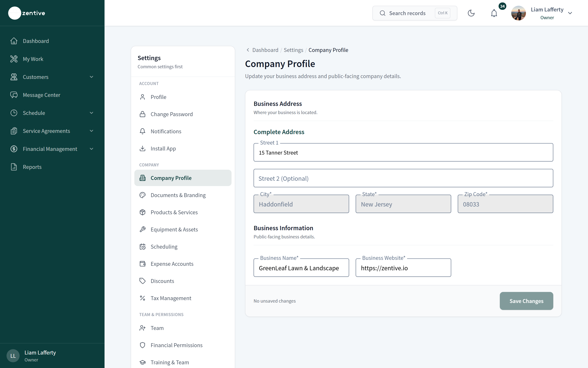Click the 'No unsaved changes' status text

[x=275, y=301]
